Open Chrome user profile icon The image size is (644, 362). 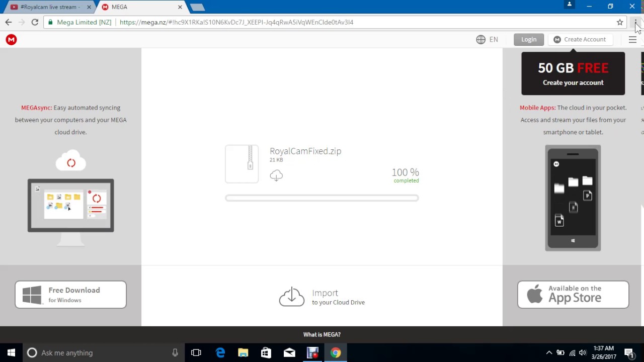[x=570, y=5]
